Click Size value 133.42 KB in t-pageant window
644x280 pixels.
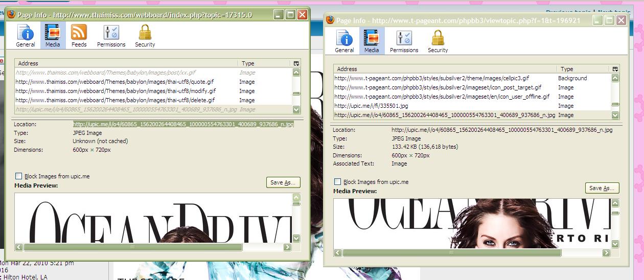(425, 147)
